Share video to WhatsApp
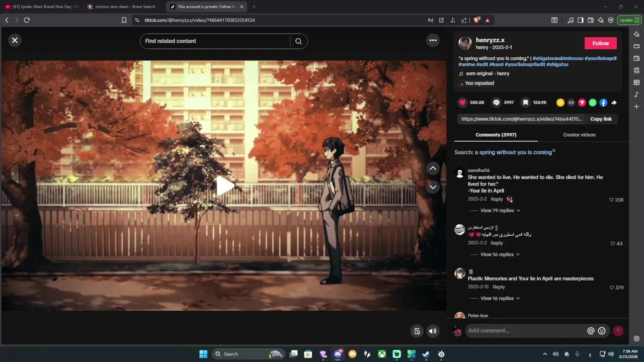644x362 pixels. coord(593,103)
